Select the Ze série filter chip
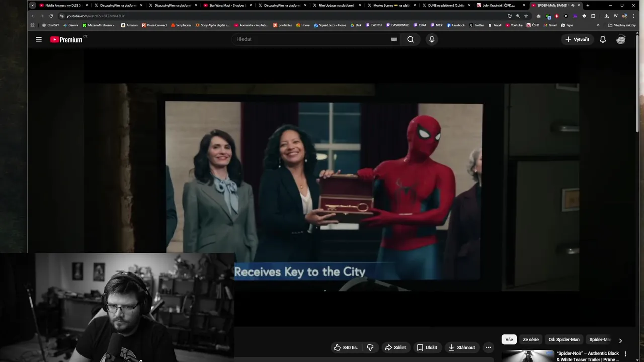 click(531, 340)
